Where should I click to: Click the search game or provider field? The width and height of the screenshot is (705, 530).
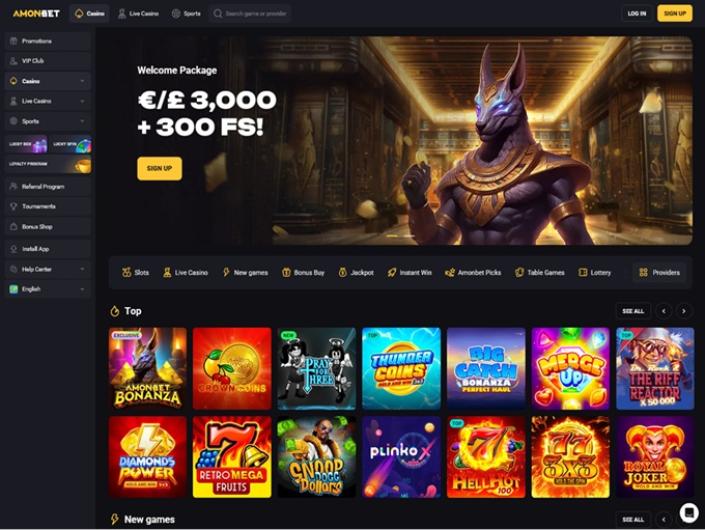(x=250, y=13)
